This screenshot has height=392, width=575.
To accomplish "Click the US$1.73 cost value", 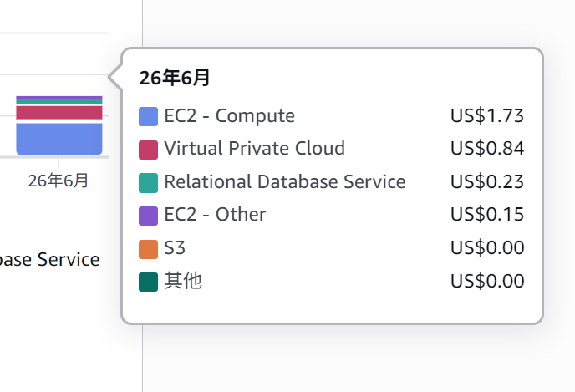I will 487,116.
